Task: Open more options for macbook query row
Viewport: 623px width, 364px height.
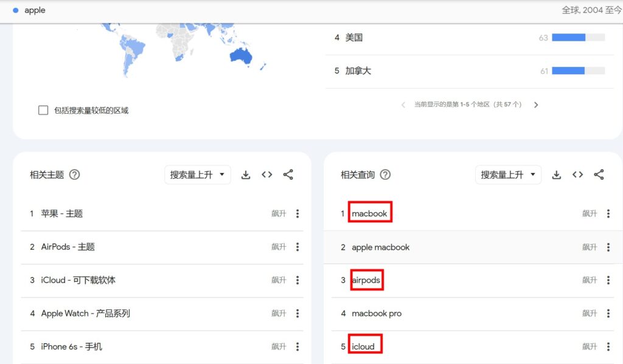Action: 608,213
